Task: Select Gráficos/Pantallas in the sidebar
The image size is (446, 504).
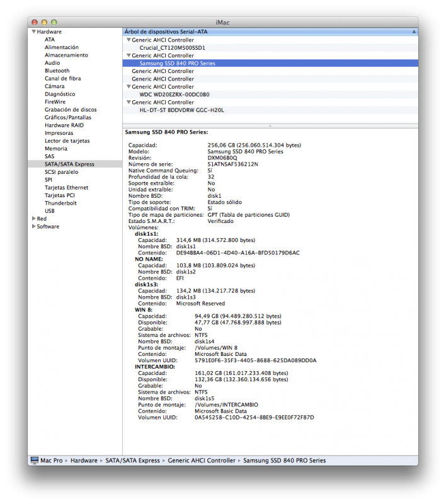Action: pyautogui.click(x=68, y=117)
